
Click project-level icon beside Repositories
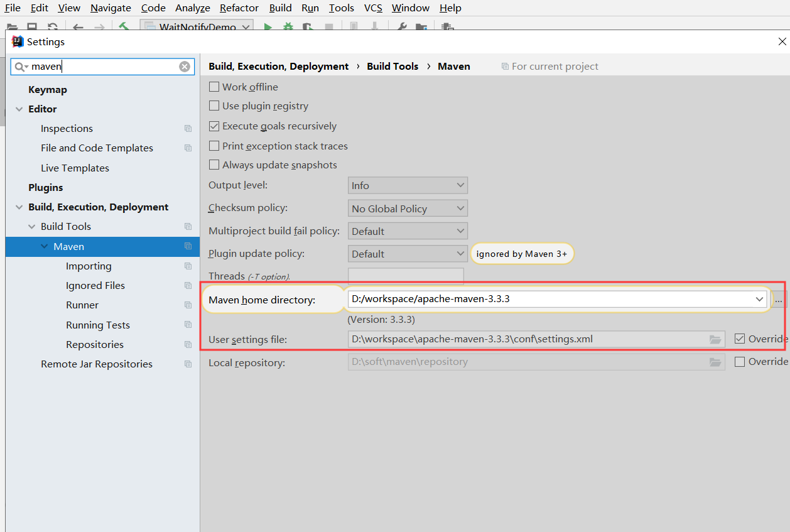click(x=188, y=345)
